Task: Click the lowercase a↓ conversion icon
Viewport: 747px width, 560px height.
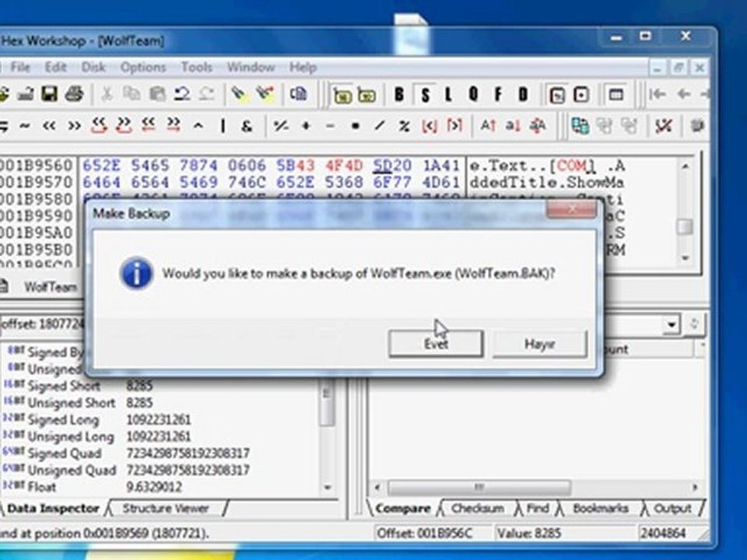Action: 513,126
